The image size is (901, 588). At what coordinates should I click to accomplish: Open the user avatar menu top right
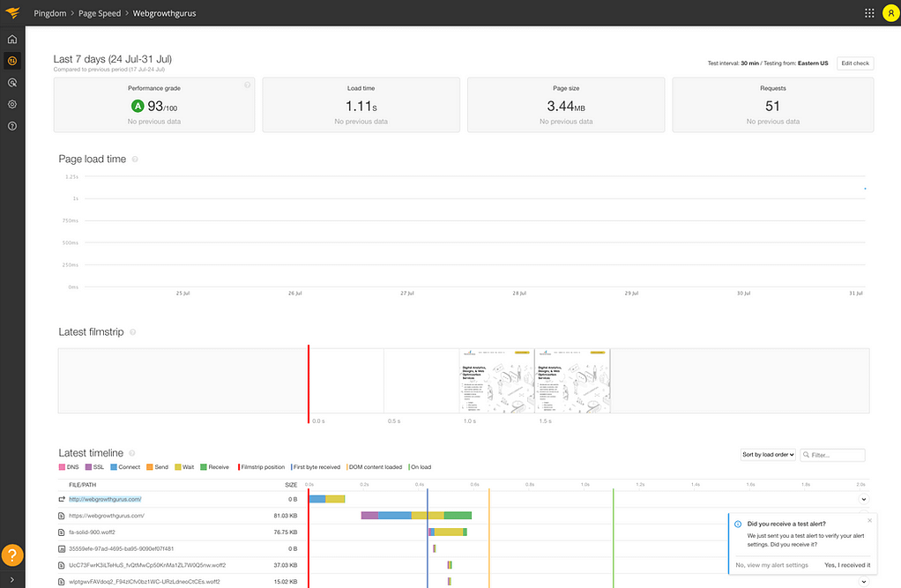coord(890,13)
